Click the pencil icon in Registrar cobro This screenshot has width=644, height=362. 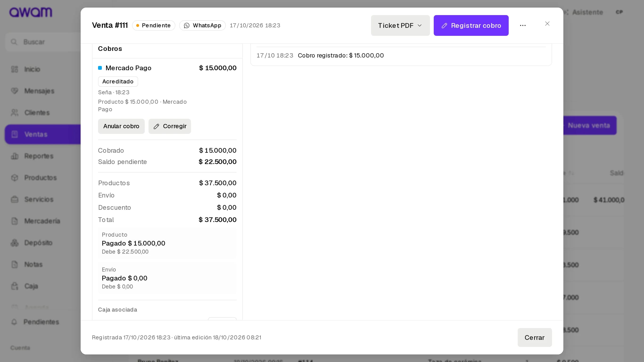444,26
